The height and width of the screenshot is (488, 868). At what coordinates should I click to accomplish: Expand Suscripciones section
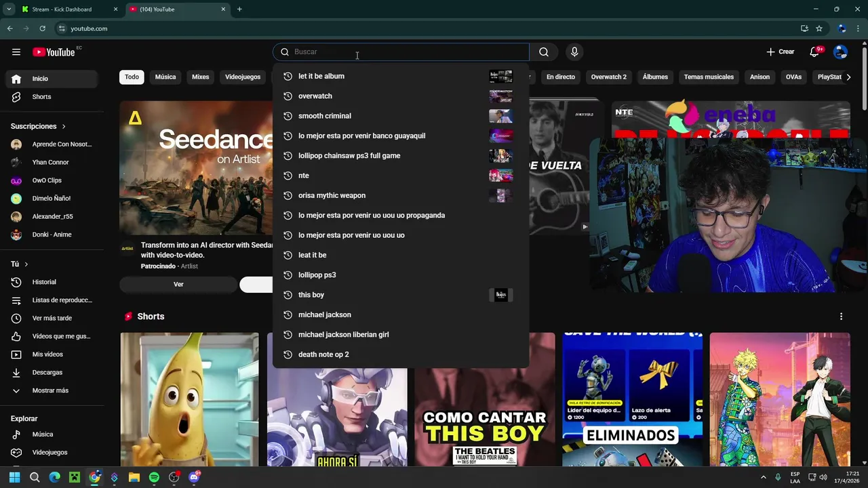click(39, 127)
